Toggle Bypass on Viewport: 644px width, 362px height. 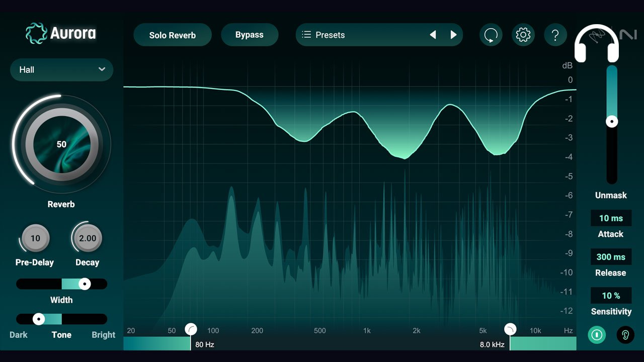[x=250, y=35]
